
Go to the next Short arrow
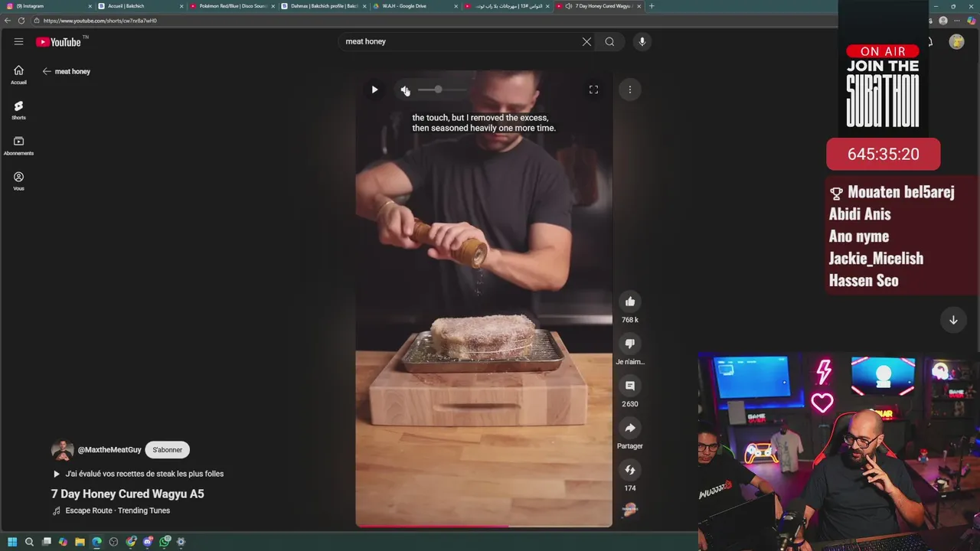953,320
